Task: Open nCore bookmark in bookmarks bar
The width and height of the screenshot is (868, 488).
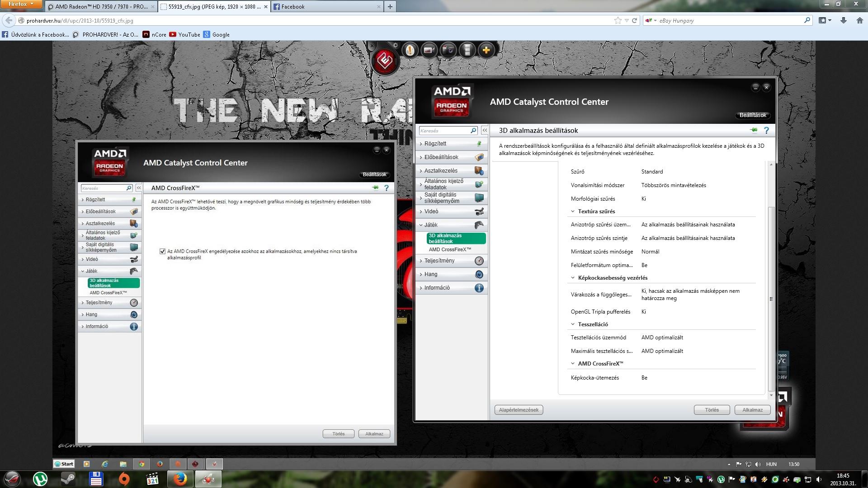Action: (x=154, y=34)
